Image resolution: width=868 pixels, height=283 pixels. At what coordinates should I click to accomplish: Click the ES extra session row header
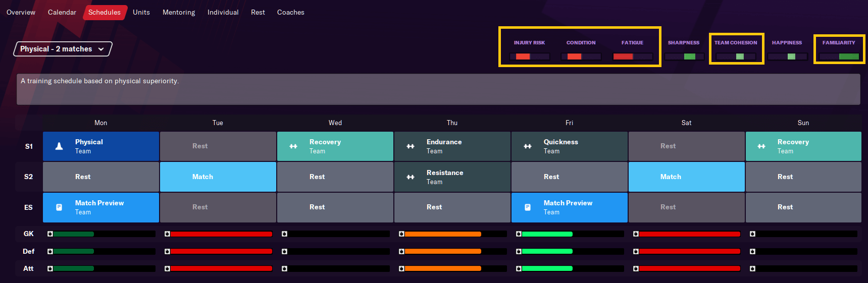[29, 207]
